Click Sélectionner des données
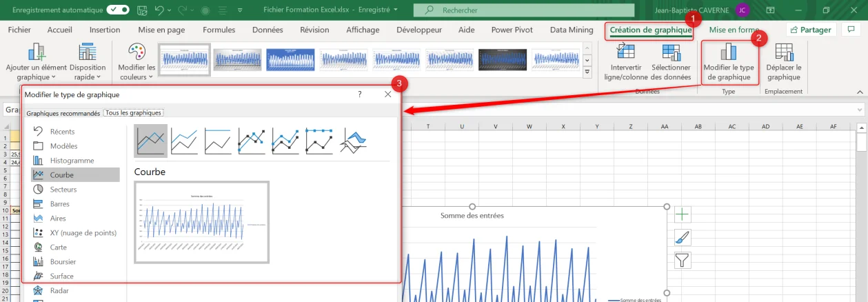The image size is (868, 302). [671, 61]
